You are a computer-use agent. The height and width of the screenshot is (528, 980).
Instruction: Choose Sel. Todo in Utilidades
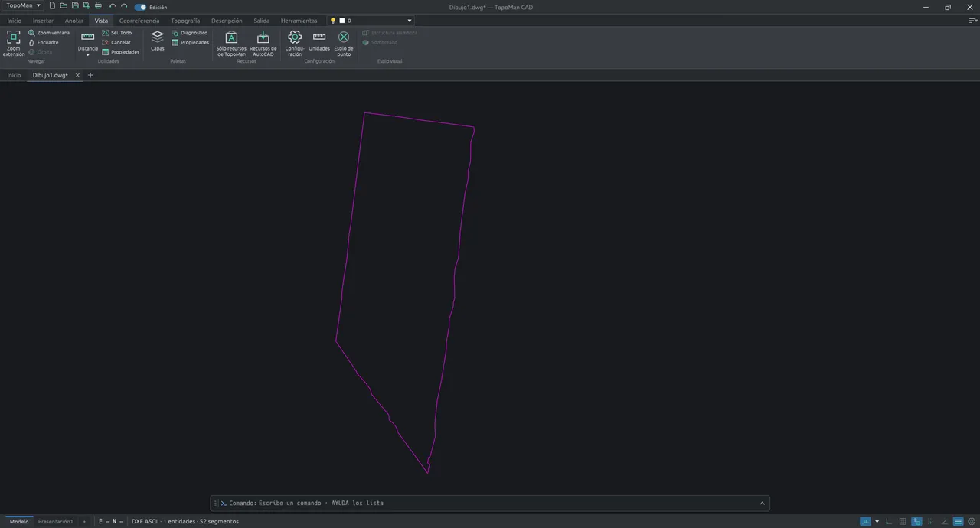pos(117,33)
